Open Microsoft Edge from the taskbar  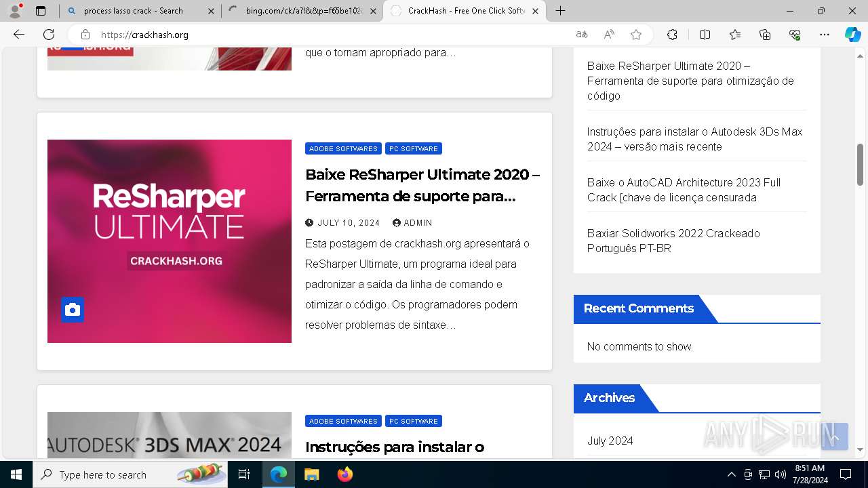pyautogui.click(x=279, y=474)
